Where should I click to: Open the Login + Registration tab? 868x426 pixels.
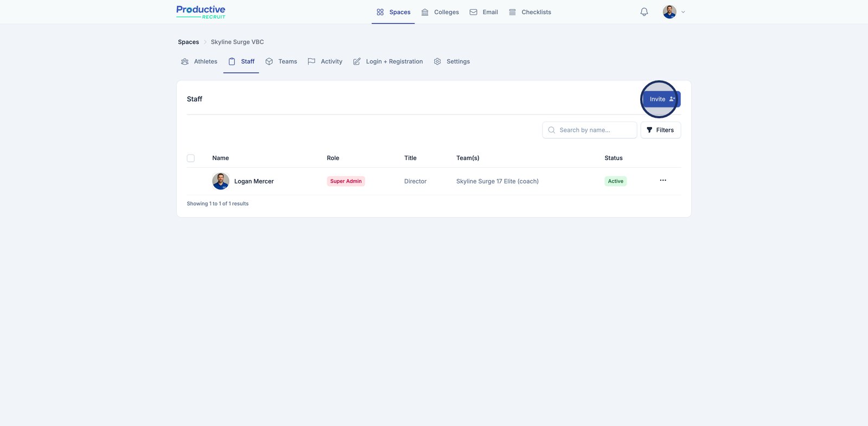388,61
